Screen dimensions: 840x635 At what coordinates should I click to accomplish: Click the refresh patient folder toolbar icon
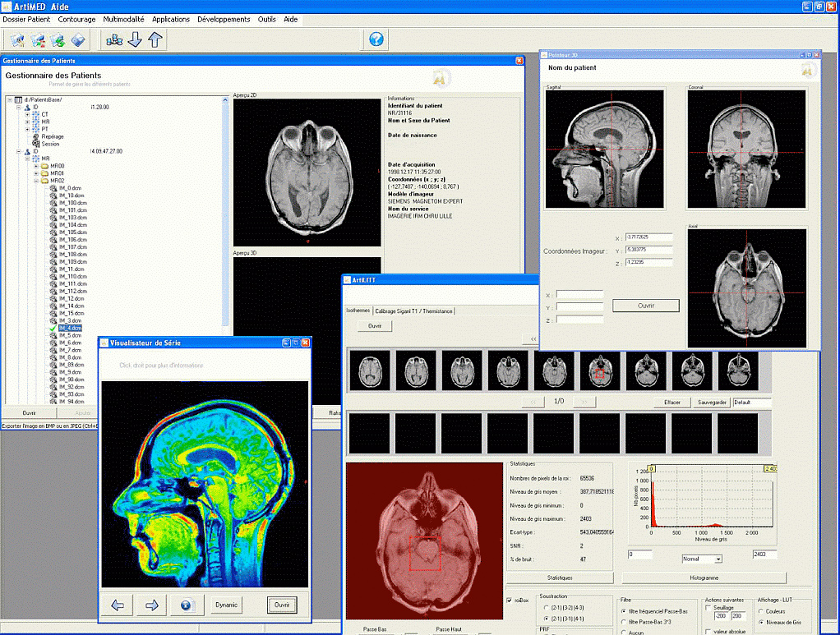click(x=58, y=39)
